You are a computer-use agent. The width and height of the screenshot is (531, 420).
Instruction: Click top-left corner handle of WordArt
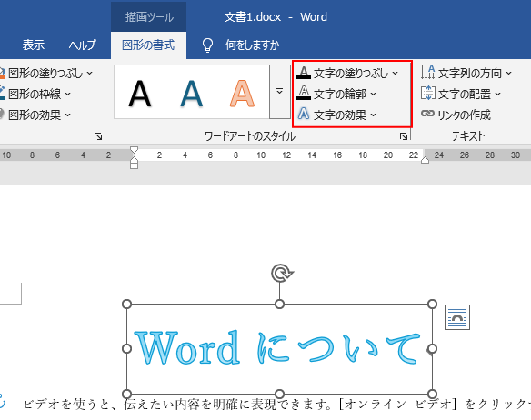pyautogui.click(x=126, y=305)
